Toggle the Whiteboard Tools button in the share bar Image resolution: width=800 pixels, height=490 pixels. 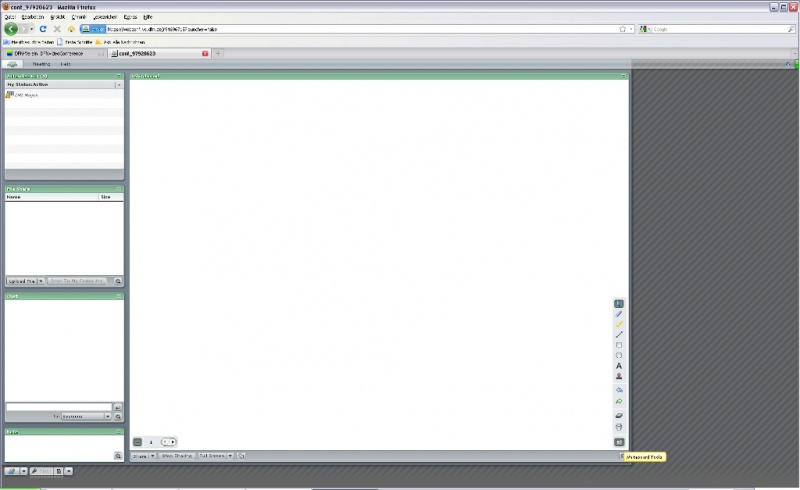click(x=621, y=456)
